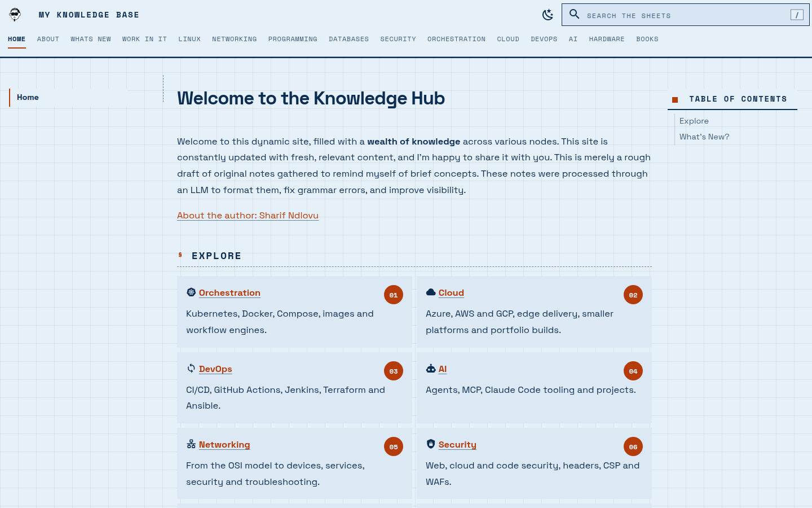Click the Cloud card cloud icon
The image size is (812, 508).
(431, 292)
